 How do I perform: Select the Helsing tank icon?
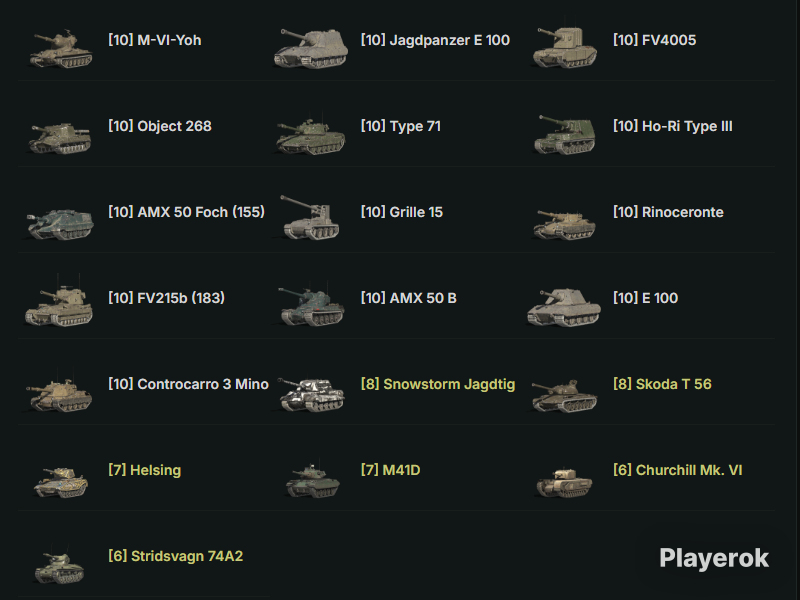point(61,482)
